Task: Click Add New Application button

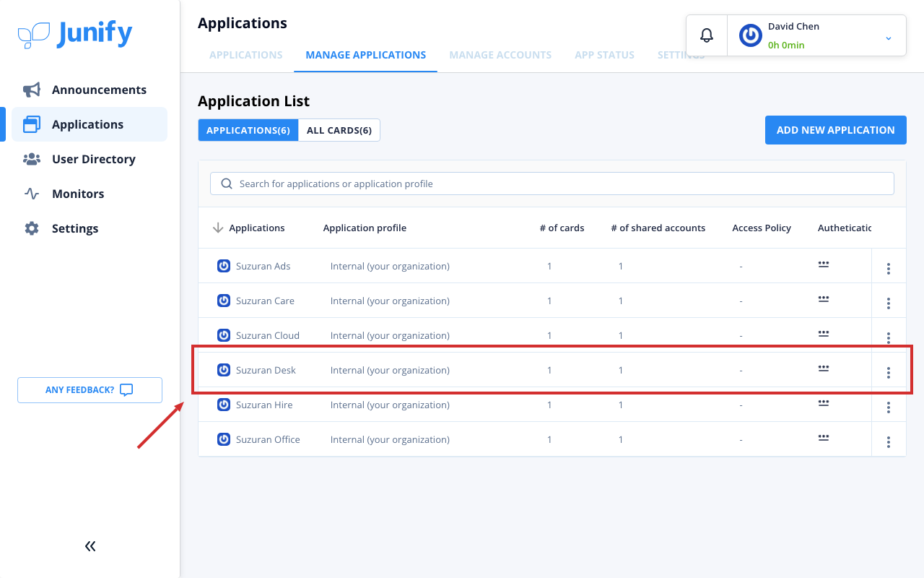Action: pyautogui.click(x=836, y=130)
